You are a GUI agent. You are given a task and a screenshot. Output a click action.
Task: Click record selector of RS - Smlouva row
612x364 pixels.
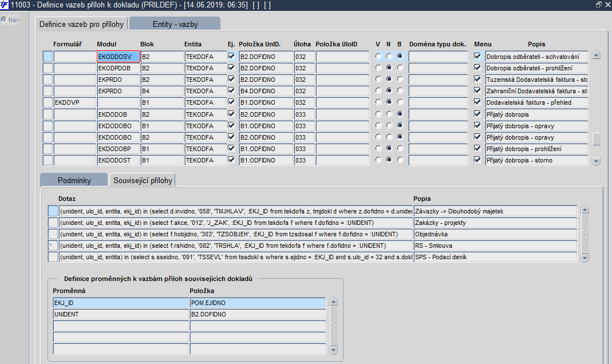[x=53, y=246]
